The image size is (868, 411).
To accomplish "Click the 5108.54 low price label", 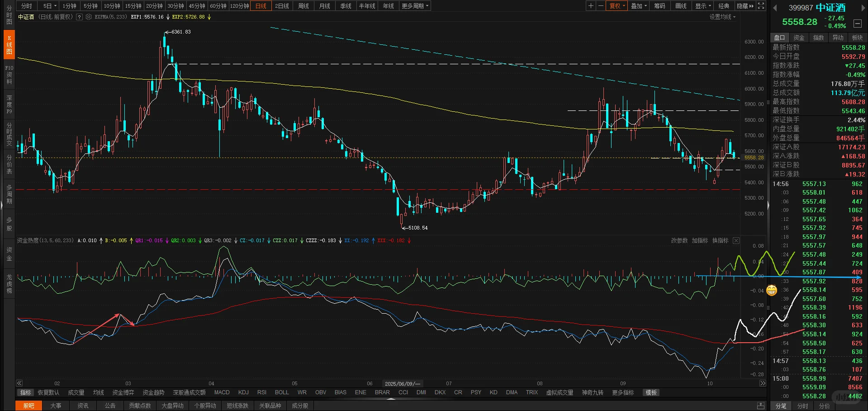I will click(418, 228).
